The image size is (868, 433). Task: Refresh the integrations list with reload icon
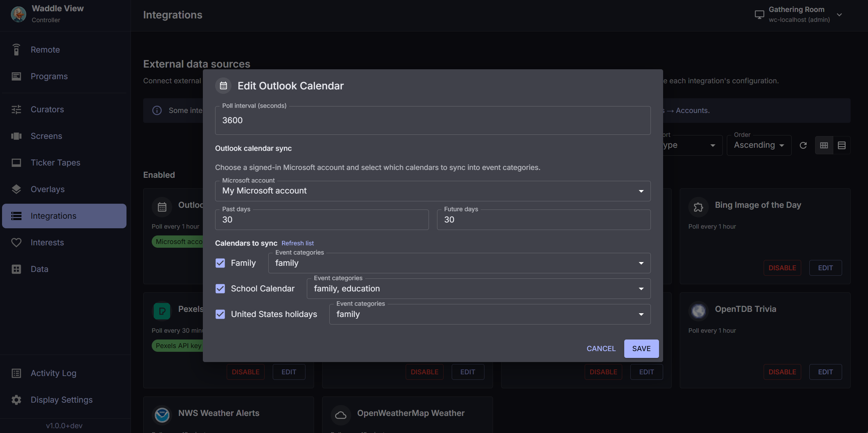click(803, 145)
